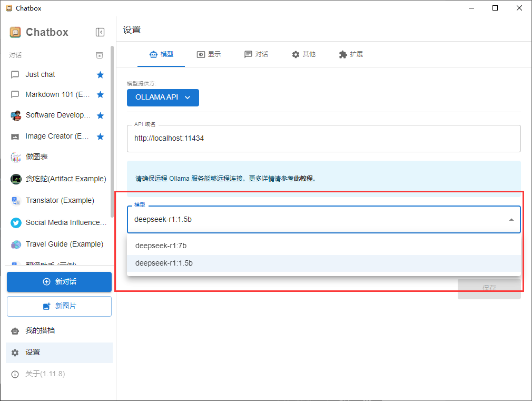
Task: Switch to the 扩展 tab
Action: (x=351, y=54)
